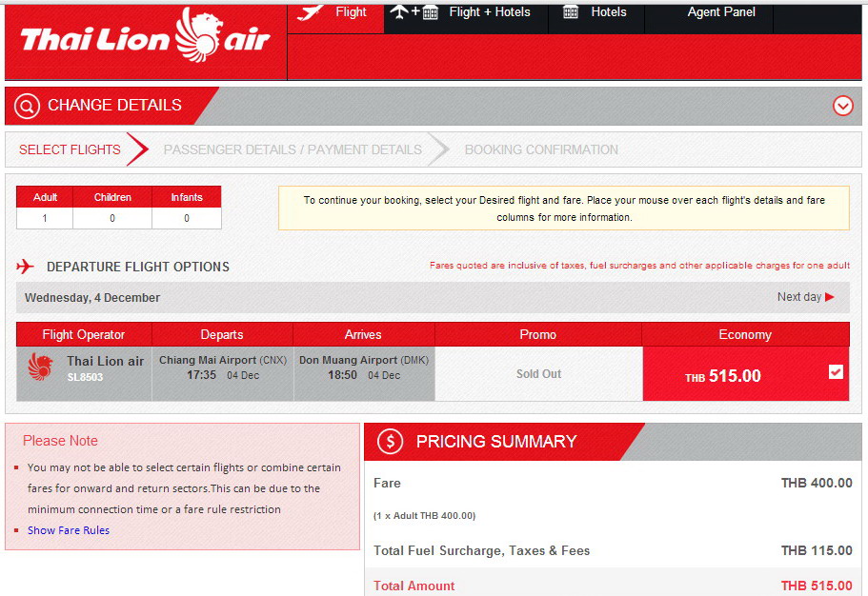This screenshot has height=596, width=868.
Task: Click the lion logo in flight SL8503 row
Action: (41, 367)
